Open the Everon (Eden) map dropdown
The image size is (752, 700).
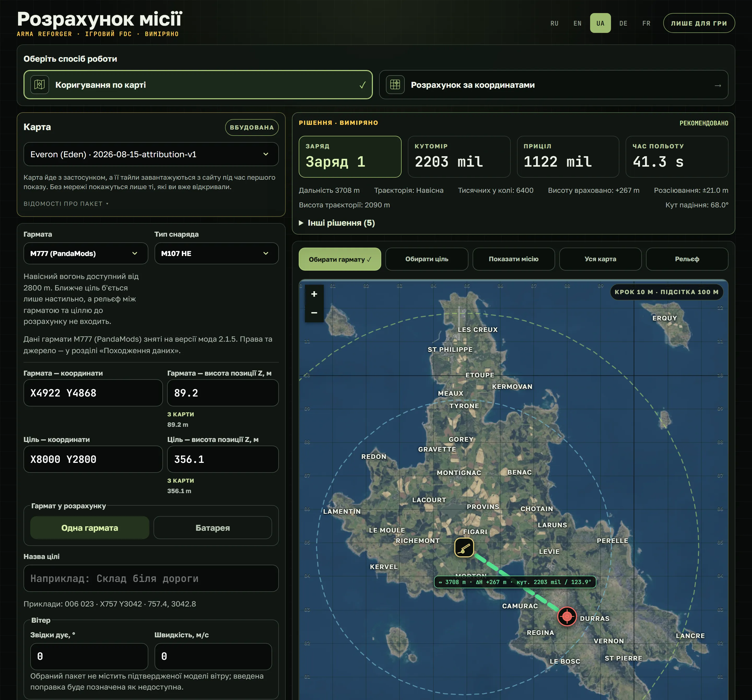click(151, 154)
